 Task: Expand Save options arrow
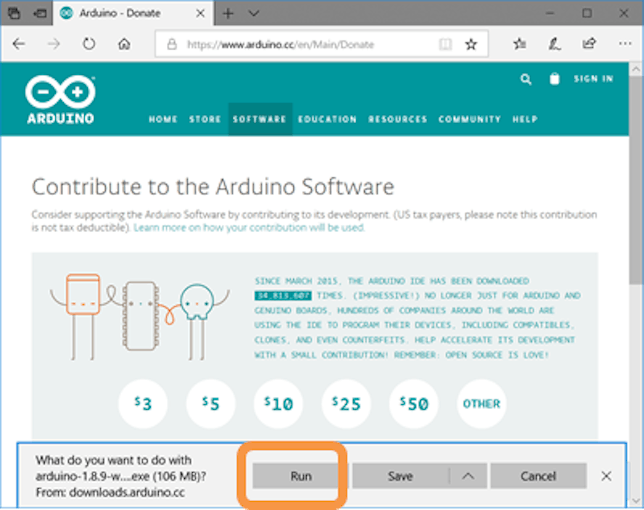tap(468, 476)
